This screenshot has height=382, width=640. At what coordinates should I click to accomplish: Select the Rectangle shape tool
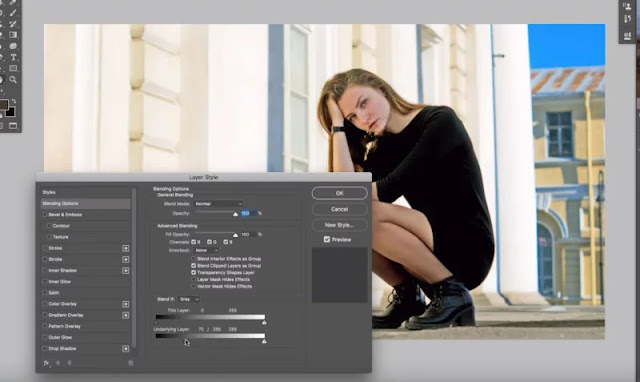[13, 68]
